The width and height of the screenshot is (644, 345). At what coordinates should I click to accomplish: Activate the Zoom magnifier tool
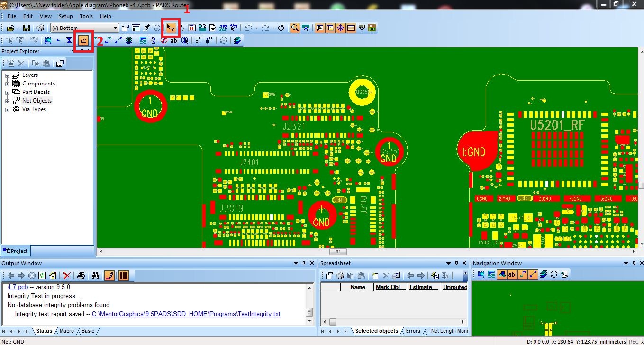pyautogui.click(x=295, y=28)
